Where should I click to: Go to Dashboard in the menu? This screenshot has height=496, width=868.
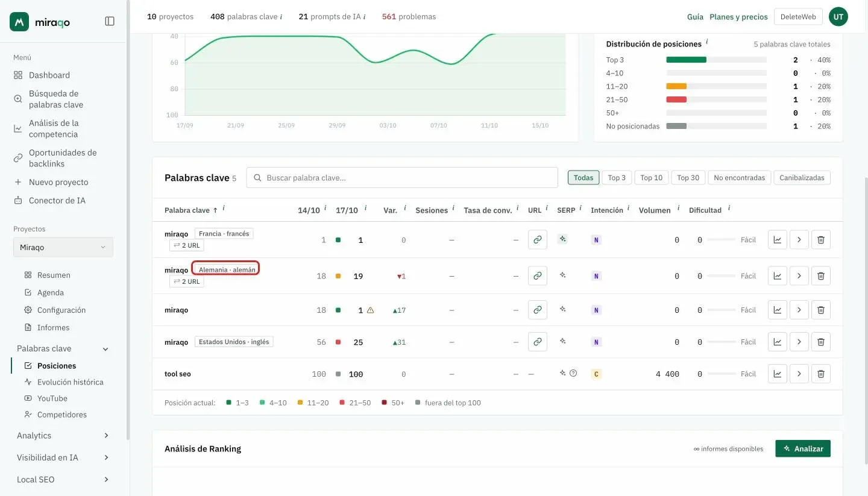pos(49,75)
